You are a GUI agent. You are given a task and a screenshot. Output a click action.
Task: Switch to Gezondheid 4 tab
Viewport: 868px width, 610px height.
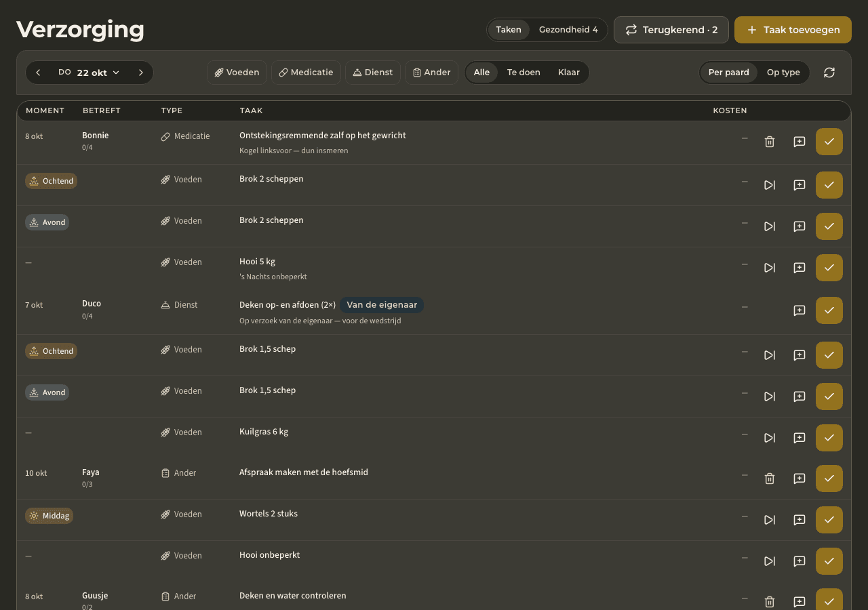[568, 30]
